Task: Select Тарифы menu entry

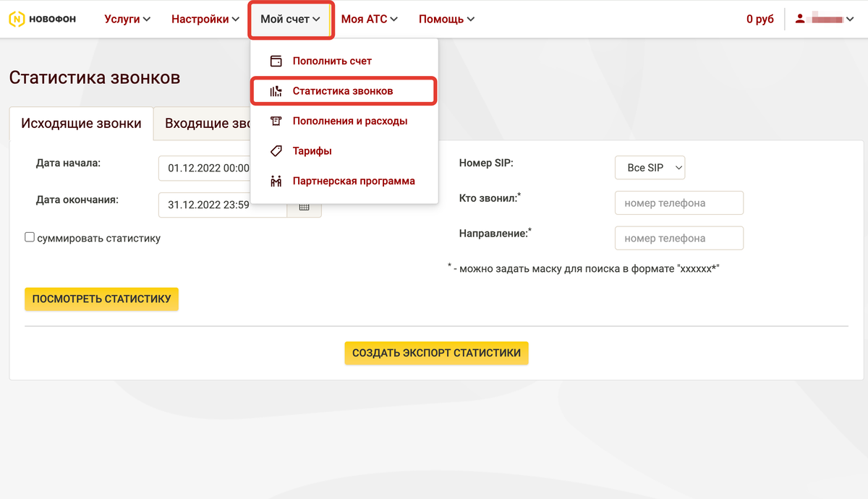Action: (x=344, y=151)
